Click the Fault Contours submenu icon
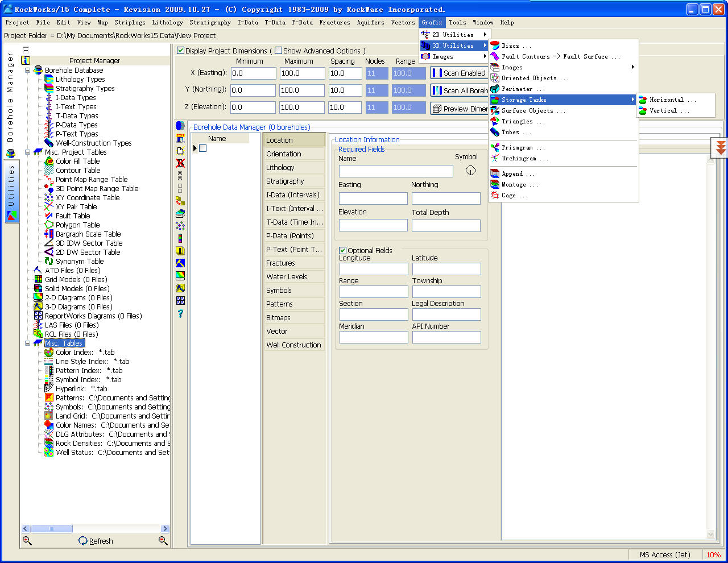The width and height of the screenshot is (728, 563). 495,56
